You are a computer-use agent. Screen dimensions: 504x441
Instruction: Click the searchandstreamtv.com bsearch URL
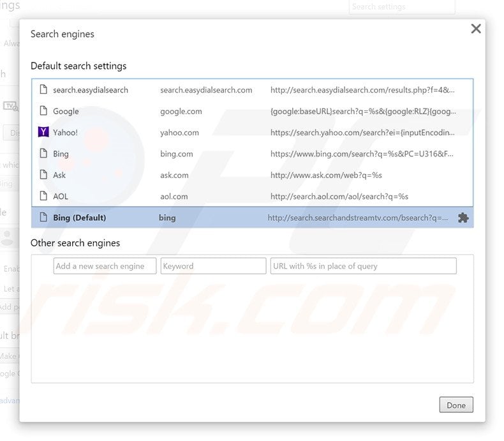[358, 218]
